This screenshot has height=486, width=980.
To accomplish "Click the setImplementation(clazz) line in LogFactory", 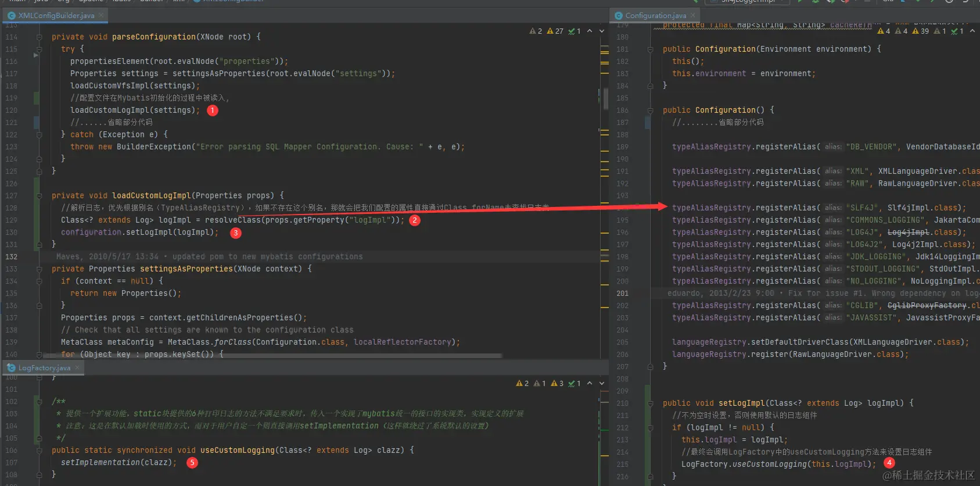I will pos(119,462).
